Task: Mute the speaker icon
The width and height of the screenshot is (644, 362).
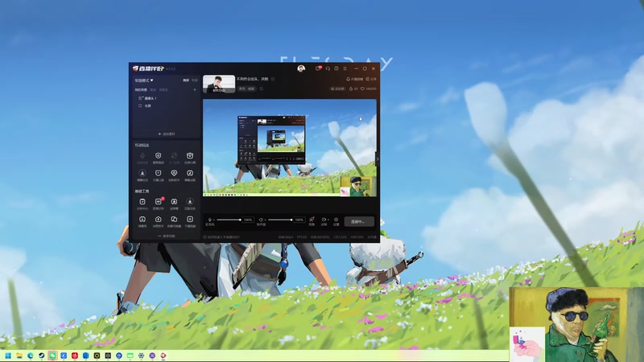Action: pos(260,220)
